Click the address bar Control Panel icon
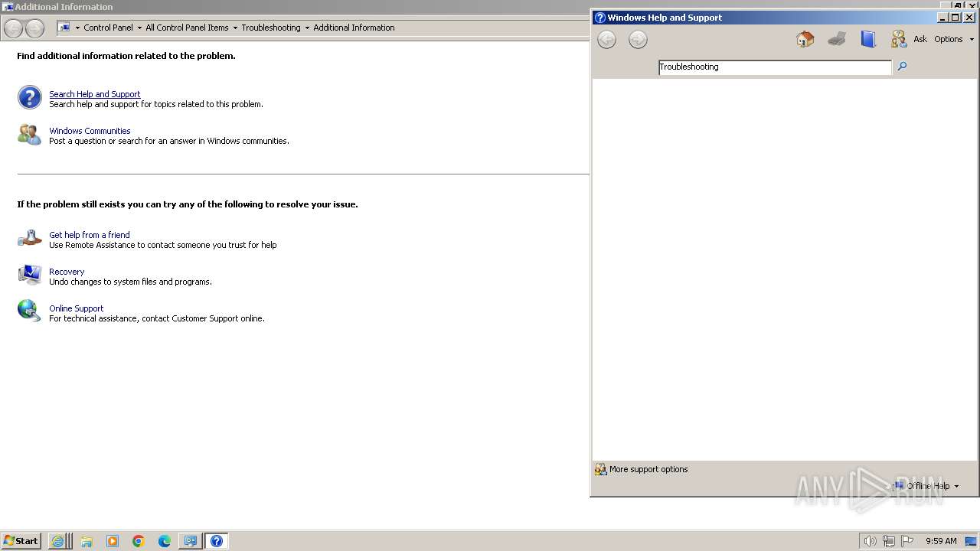980x551 pixels. [65, 28]
